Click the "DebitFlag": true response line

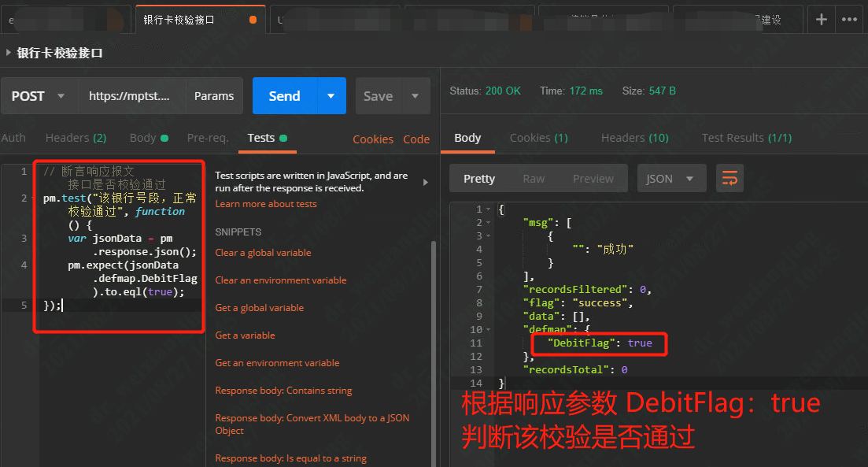(x=600, y=343)
